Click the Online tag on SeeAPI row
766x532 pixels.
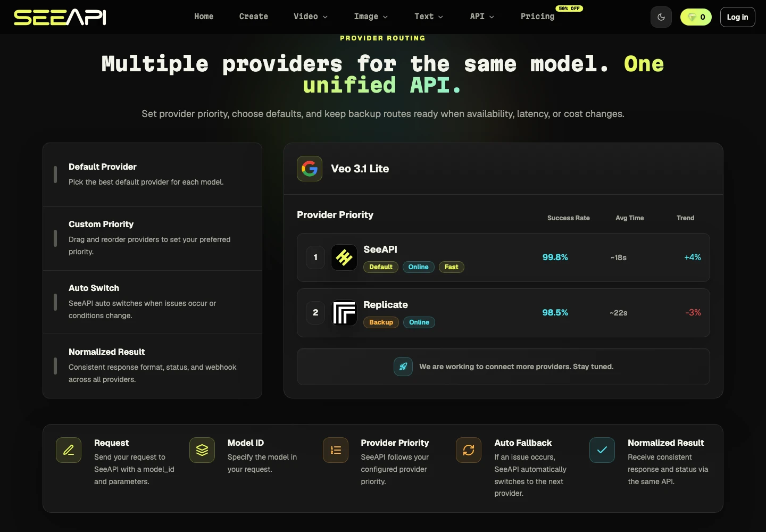(x=419, y=267)
